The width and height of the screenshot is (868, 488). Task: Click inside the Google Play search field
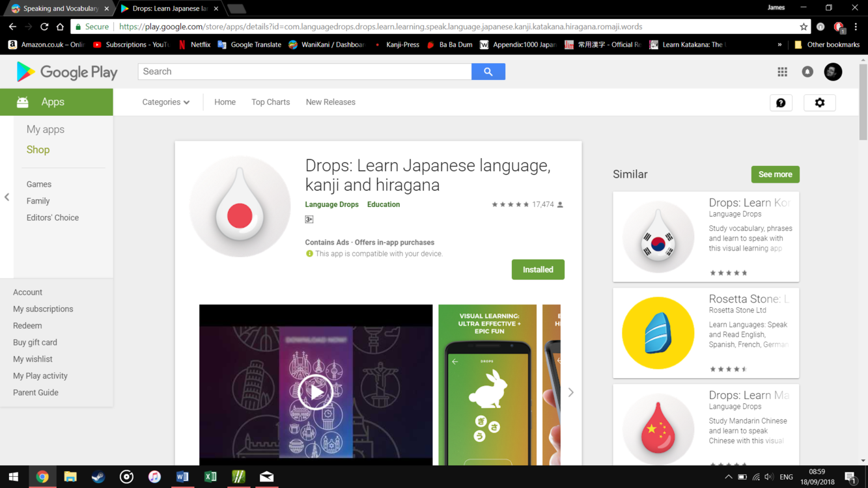pos(305,72)
